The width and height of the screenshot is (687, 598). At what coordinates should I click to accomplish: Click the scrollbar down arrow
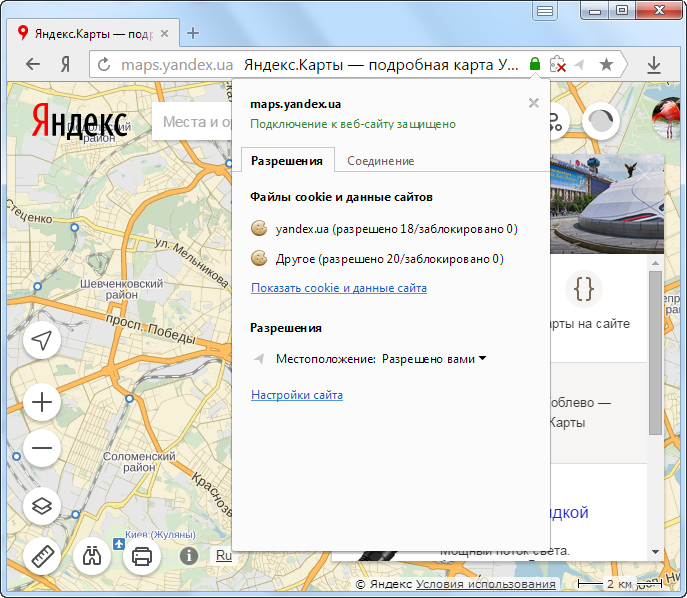(655, 552)
